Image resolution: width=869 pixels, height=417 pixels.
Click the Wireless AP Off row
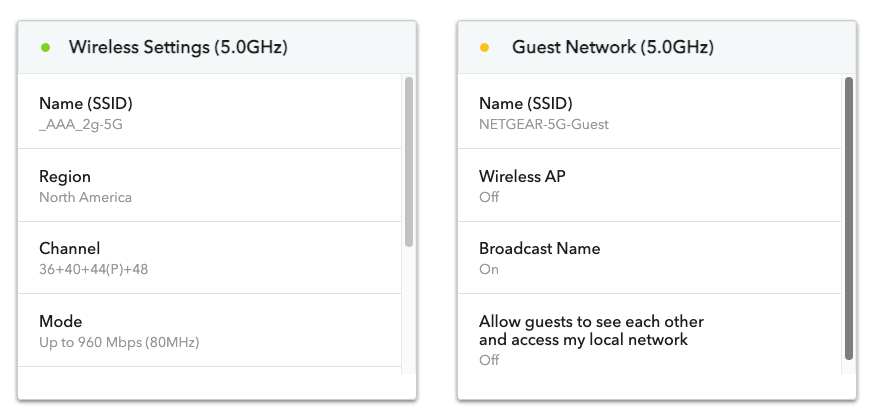(650, 186)
